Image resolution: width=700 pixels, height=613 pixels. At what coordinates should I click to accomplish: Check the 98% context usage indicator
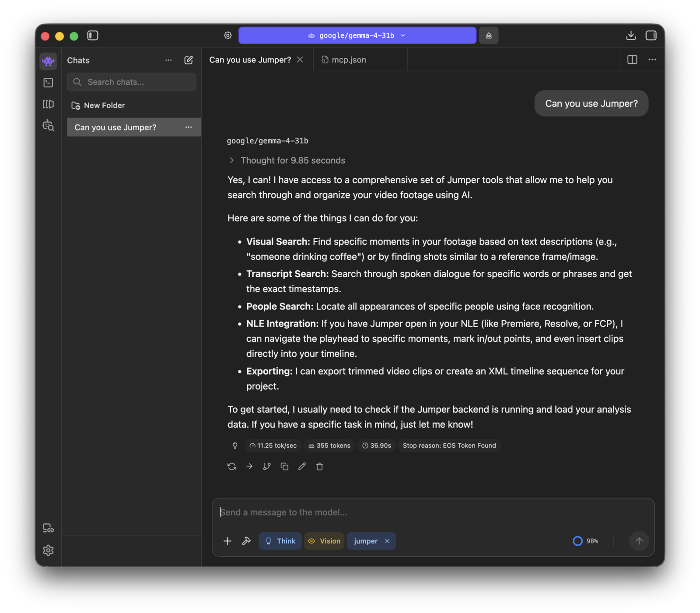pos(585,541)
